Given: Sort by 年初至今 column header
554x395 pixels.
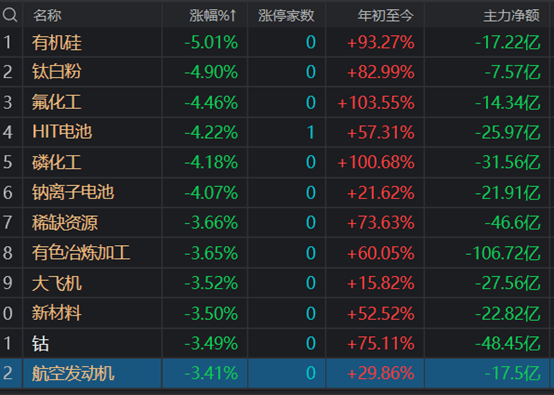Looking at the screenshot, I should click(385, 16).
